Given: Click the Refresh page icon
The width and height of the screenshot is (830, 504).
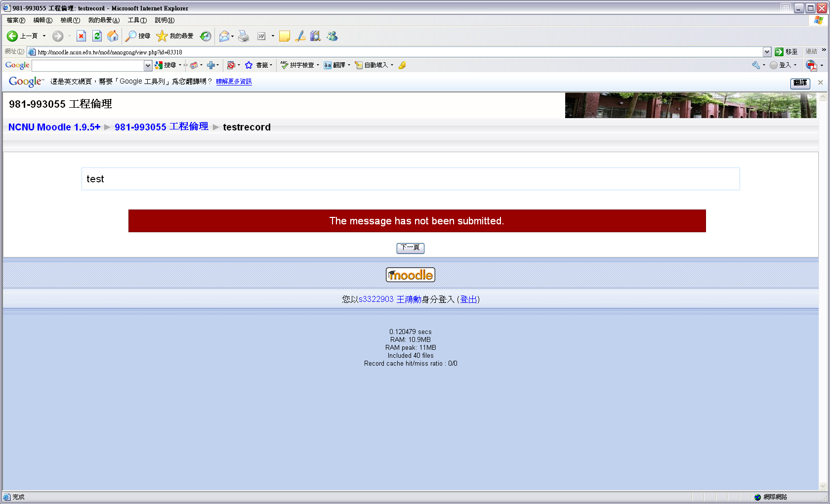Looking at the screenshot, I should [x=97, y=36].
